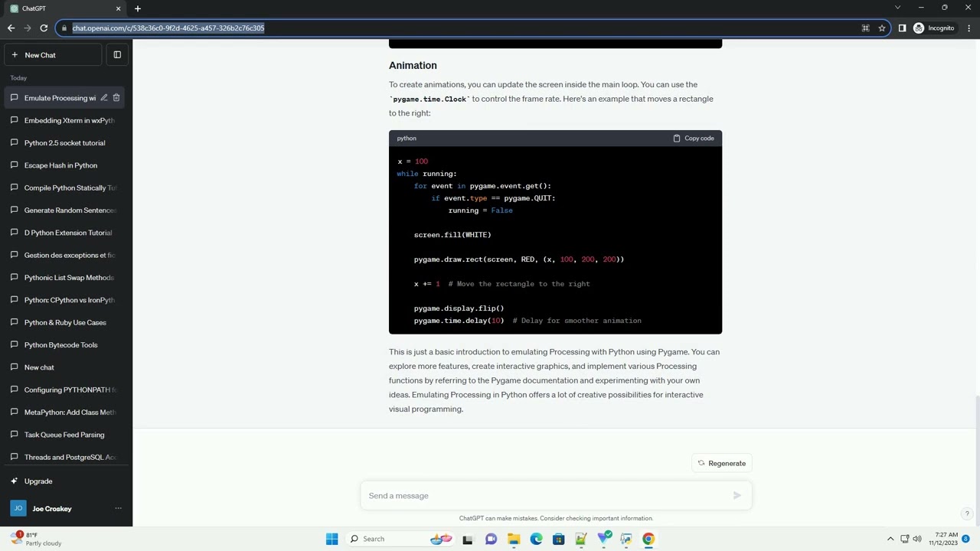This screenshot has width=980, height=551.
Task: Open the 'MetaPython: Add Class Methods' chat
Action: 66,412
